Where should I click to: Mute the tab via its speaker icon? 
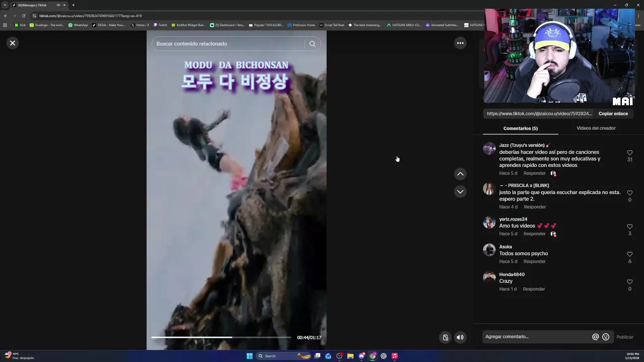[58, 5]
